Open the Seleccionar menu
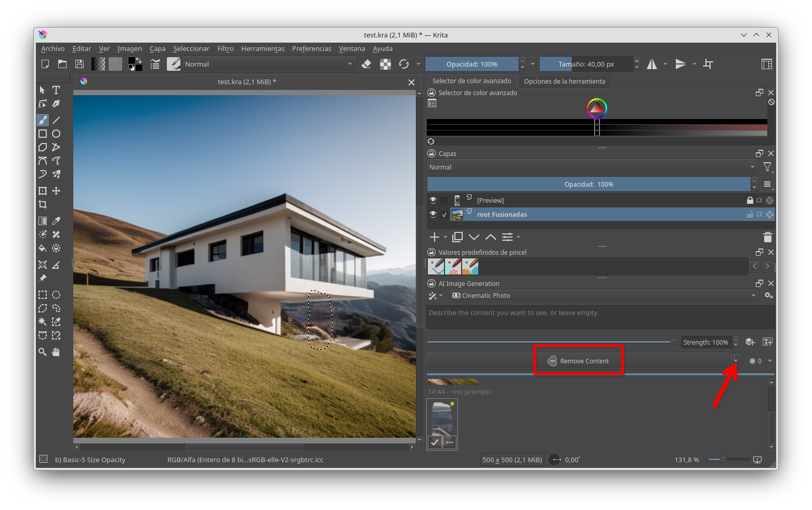The width and height of the screenshot is (812, 510). (x=191, y=48)
